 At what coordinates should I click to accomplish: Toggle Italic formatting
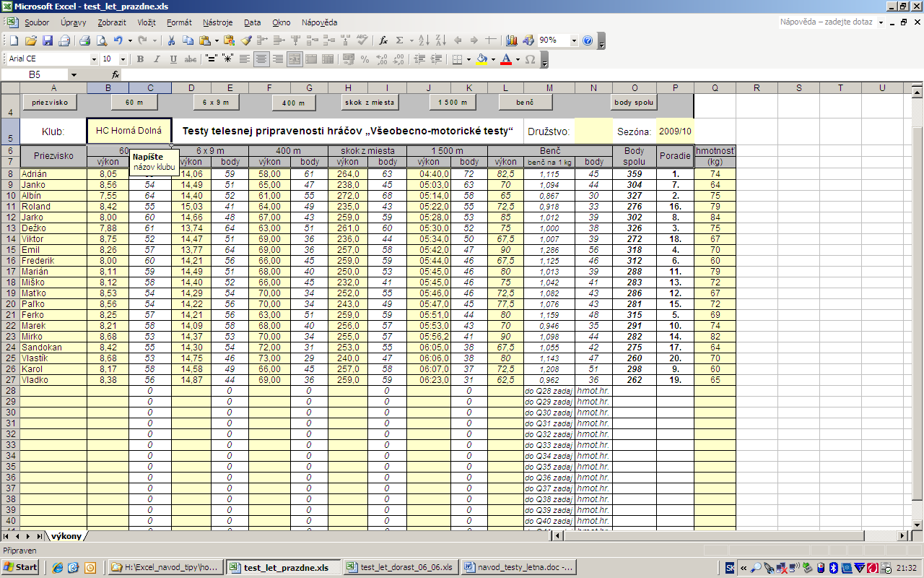click(157, 59)
